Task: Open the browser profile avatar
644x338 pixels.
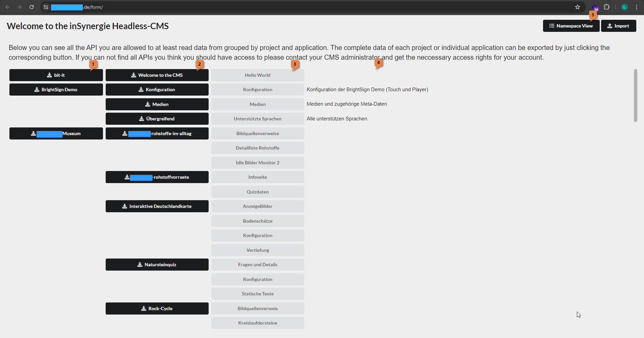Action: (624, 7)
